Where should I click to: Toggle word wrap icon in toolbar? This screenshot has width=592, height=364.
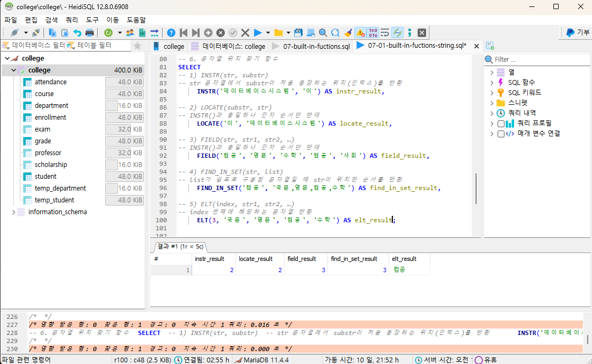pos(385,33)
